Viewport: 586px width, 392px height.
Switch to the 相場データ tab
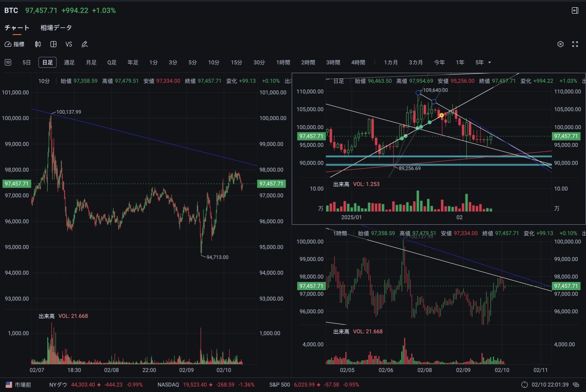coord(56,28)
